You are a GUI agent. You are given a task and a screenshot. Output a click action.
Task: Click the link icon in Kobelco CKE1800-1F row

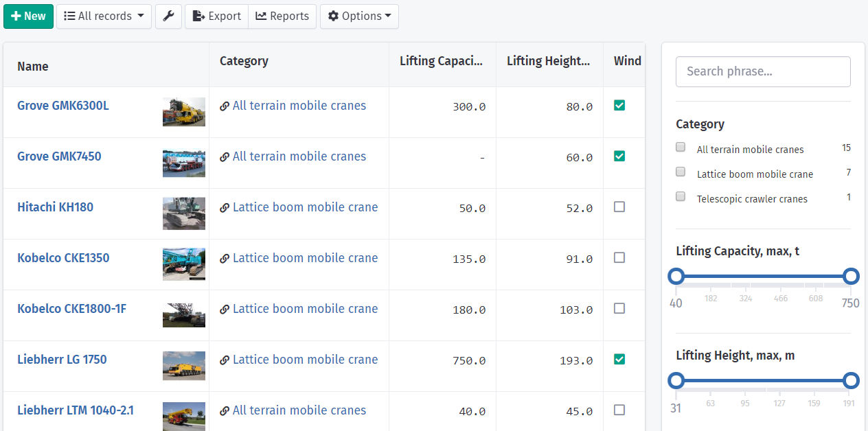coord(225,310)
